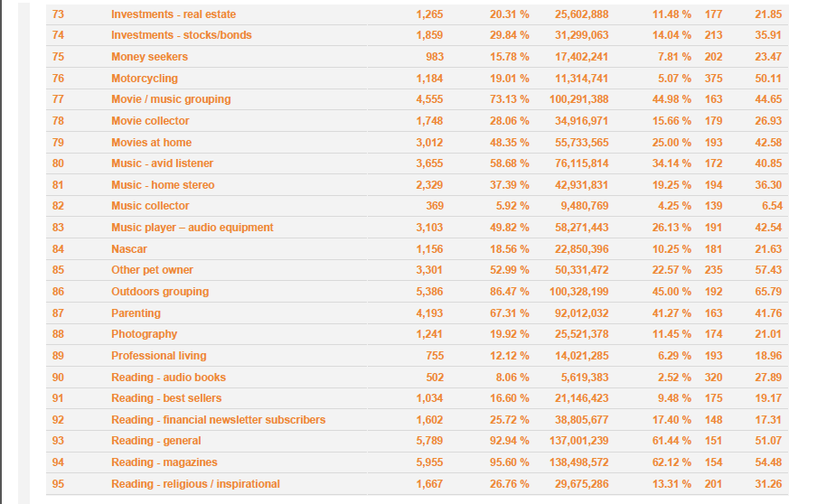Click Music - home stereo link
Image resolution: width=817 pixels, height=504 pixels.
(x=163, y=185)
